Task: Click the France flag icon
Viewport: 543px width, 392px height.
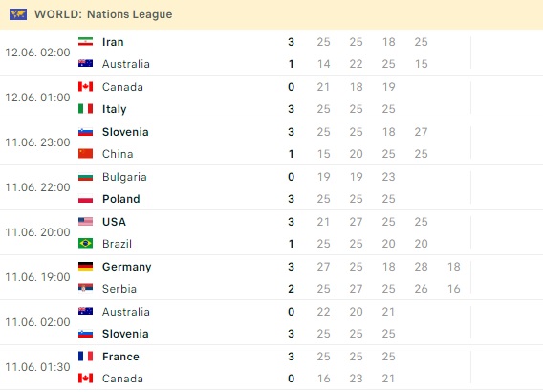Action: click(x=85, y=357)
